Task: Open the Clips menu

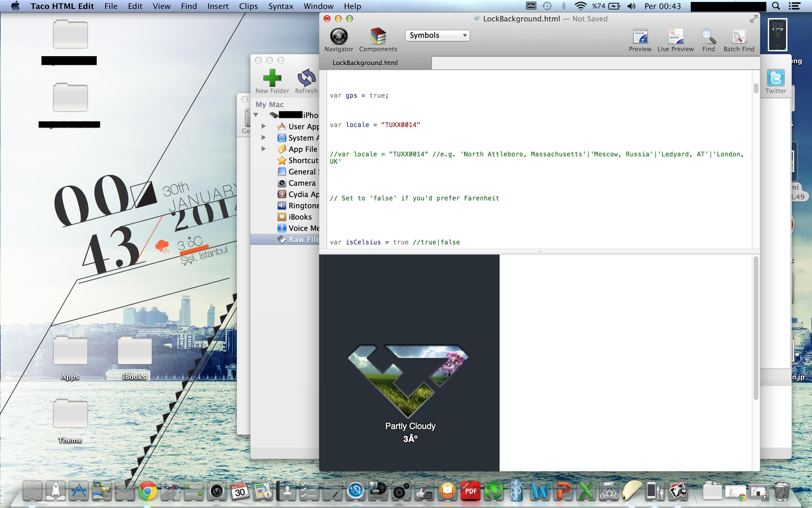Action: point(248,6)
